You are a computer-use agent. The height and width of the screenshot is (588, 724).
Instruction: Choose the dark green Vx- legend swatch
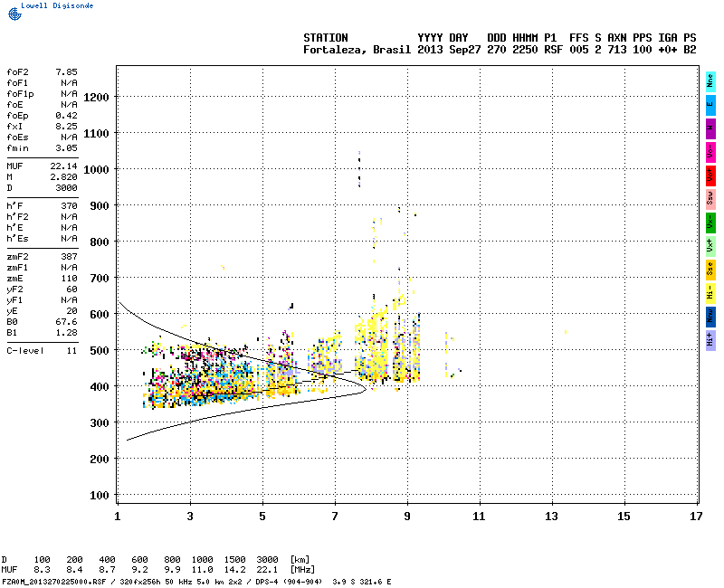(x=710, y=222)
